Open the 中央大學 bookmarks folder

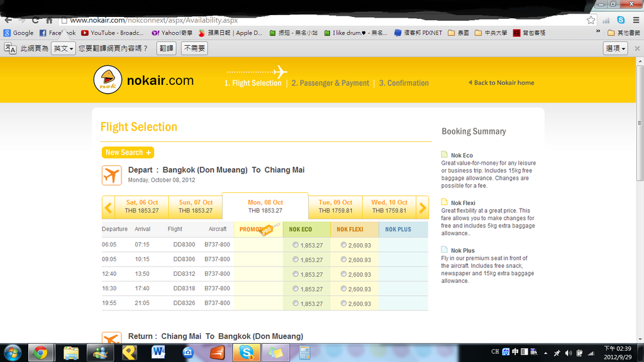[x=491, y=33]
